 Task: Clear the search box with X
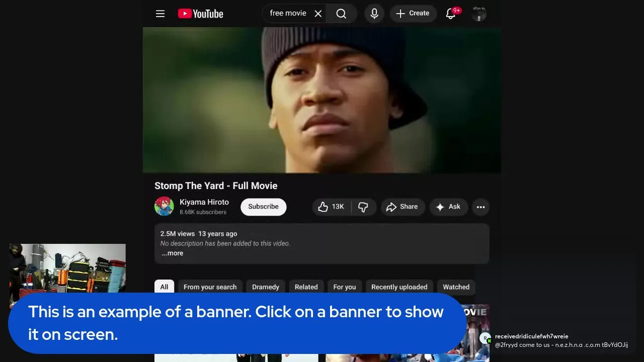pos(318,14)
